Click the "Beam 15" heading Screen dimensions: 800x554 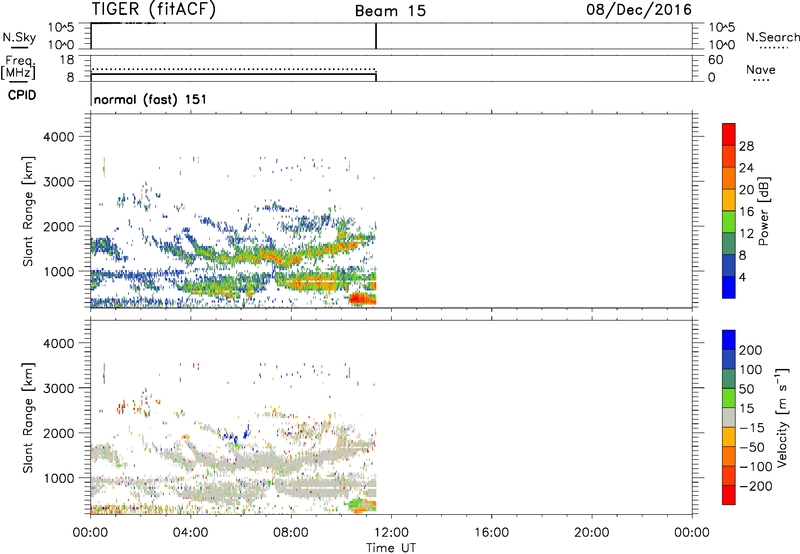[390, 11]
